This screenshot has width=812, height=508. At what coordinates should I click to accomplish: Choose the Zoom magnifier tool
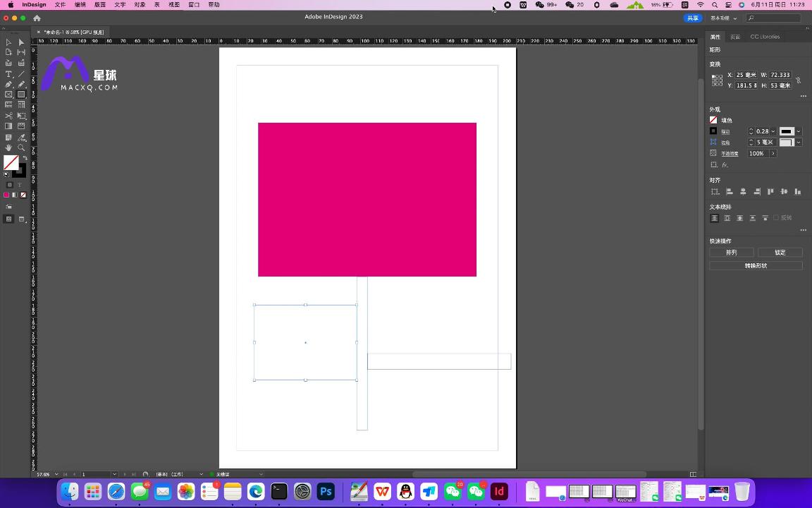21,147
